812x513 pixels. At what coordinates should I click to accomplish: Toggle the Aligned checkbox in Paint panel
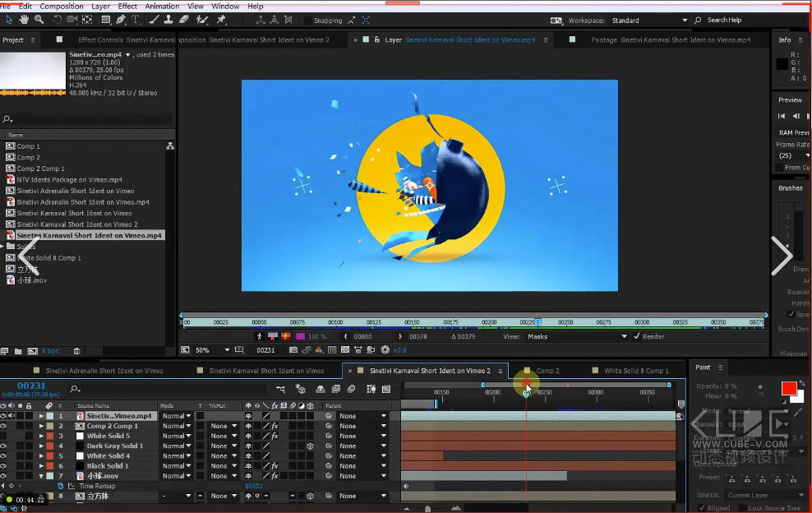[x=702, y=508]
